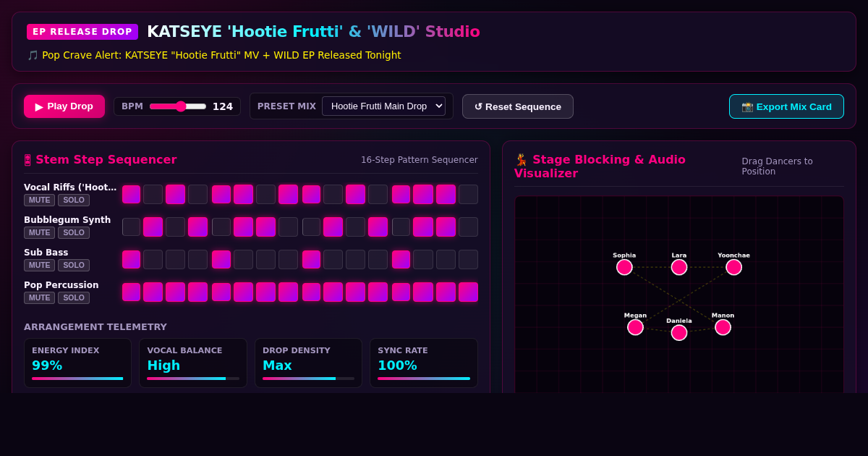This screenshot has height=456, width=868.
Task: Click the Energy Index 99% value
Action: 47,366
